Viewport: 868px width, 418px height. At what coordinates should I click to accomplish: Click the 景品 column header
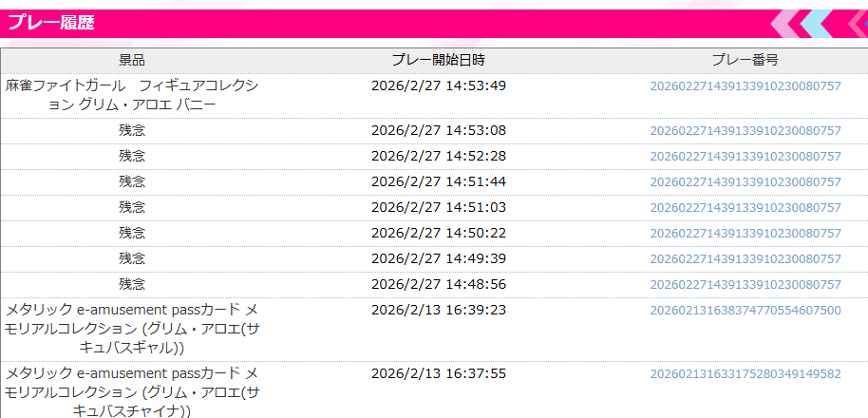pyautogui.click(x=132, y=60)
